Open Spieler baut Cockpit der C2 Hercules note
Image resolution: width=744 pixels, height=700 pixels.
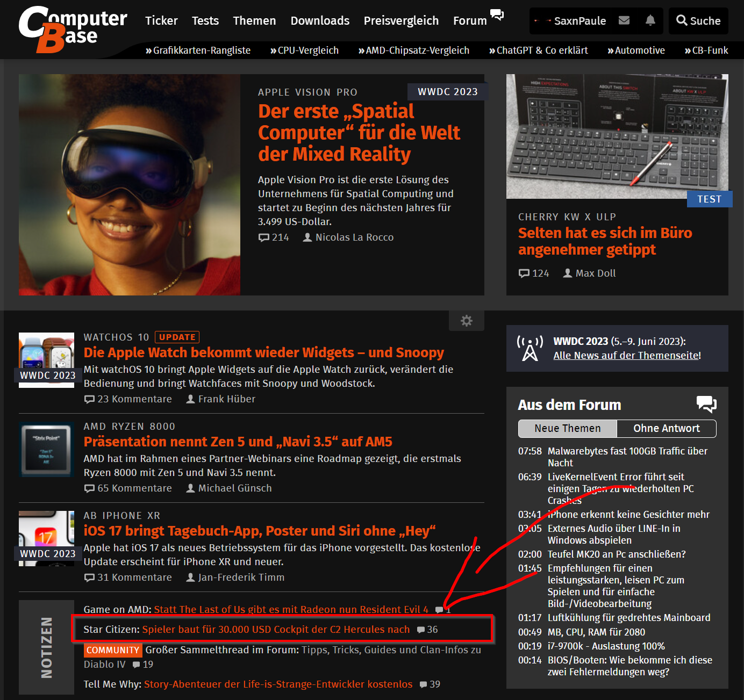click(276, 630)
